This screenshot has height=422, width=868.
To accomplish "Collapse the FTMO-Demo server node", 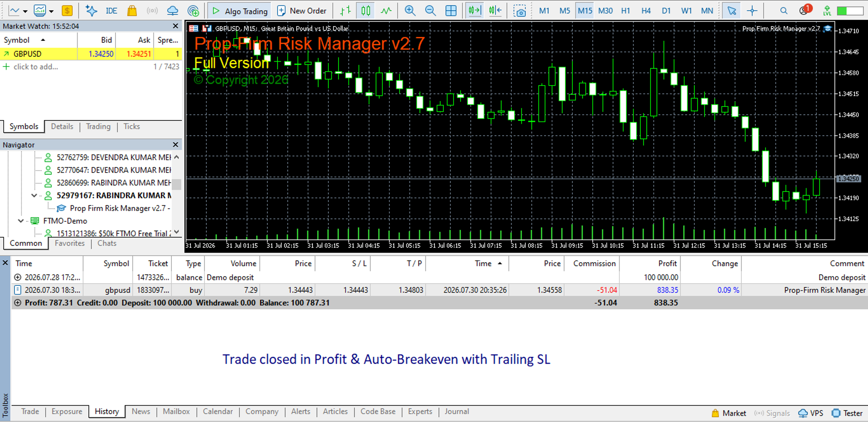I will coord(21,221).
